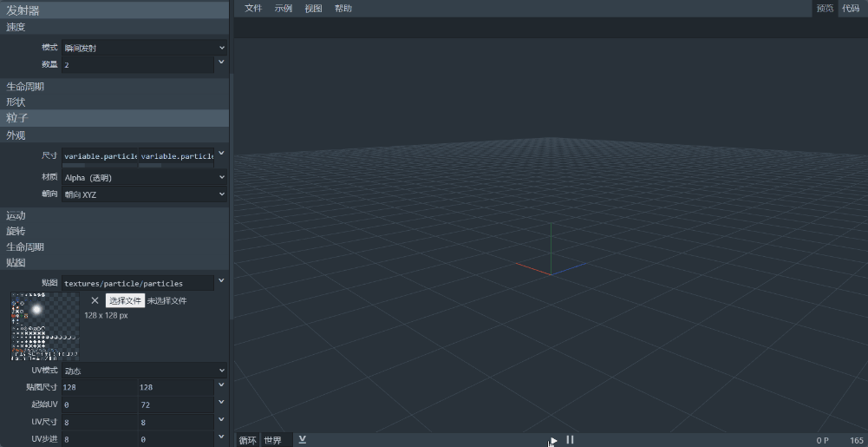Expand the chevron next to 贴图 path field
The width and height of the screenshot is (868, 447).
221,280
